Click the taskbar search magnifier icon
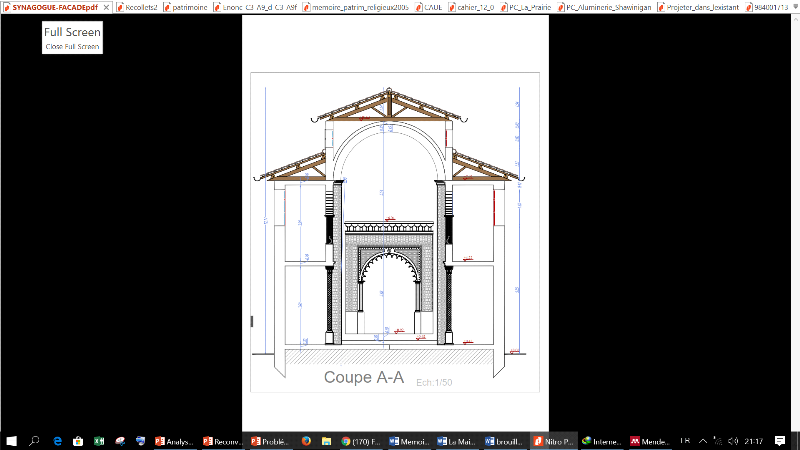Image resolution: width=800 pixels, height=450 pixels. 35,440
